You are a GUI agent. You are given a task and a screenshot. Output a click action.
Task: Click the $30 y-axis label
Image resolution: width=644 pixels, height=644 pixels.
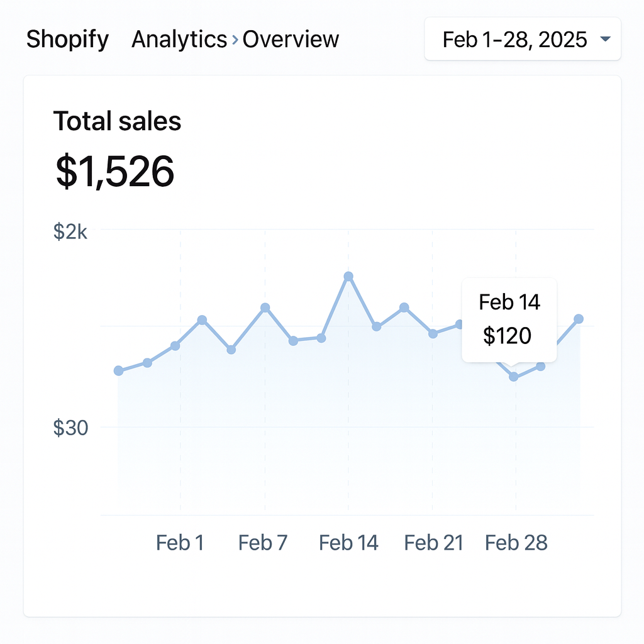[70, 428]
